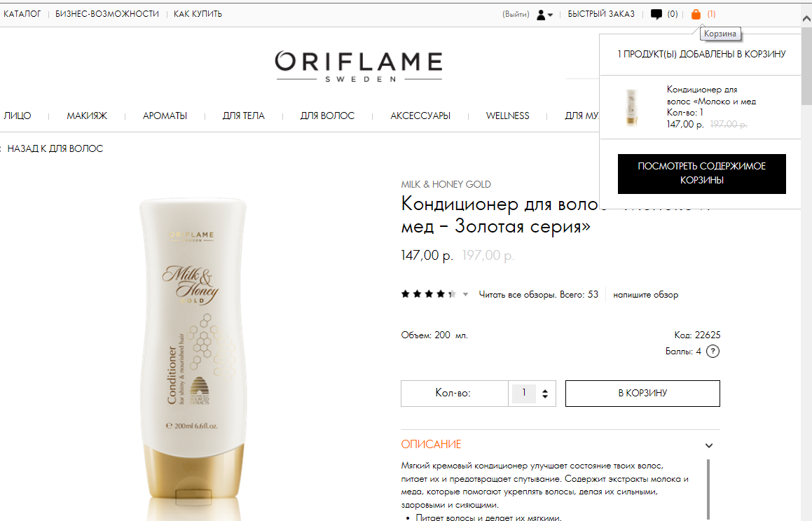This screenshot has height=521, width=812.
Task: Click the black speech bubble messages icon
Action: [656, 15]
